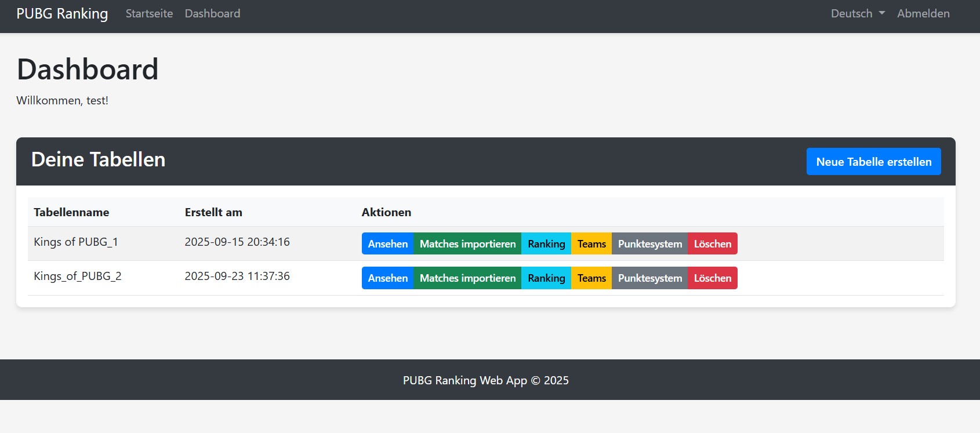The height and width of the screenshot is (433, 980).
Task: Open Ranking for Kings of PUBG_1
Action: click(x=546, y=243)
